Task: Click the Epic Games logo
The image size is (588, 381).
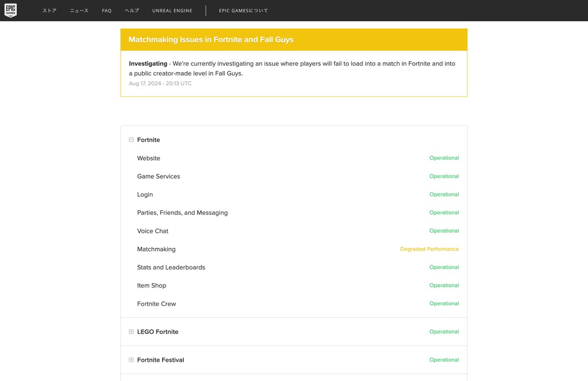Action: pyautogui.click(x=11, y=10)
